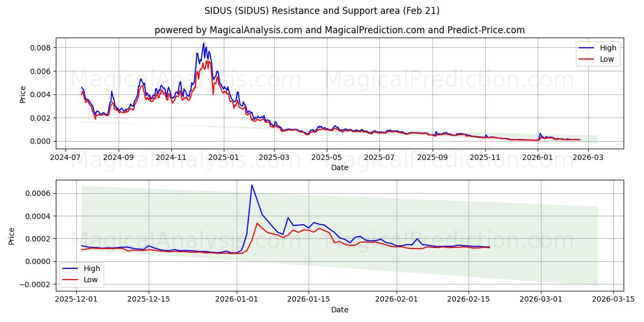Click the highest price peak in the top chart

[203, 43]
